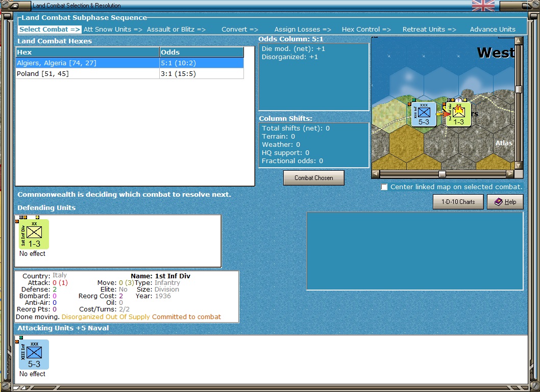Click the map horizontal scrollbar thumb
540x392 pixels.
click(x=442, y=174)
